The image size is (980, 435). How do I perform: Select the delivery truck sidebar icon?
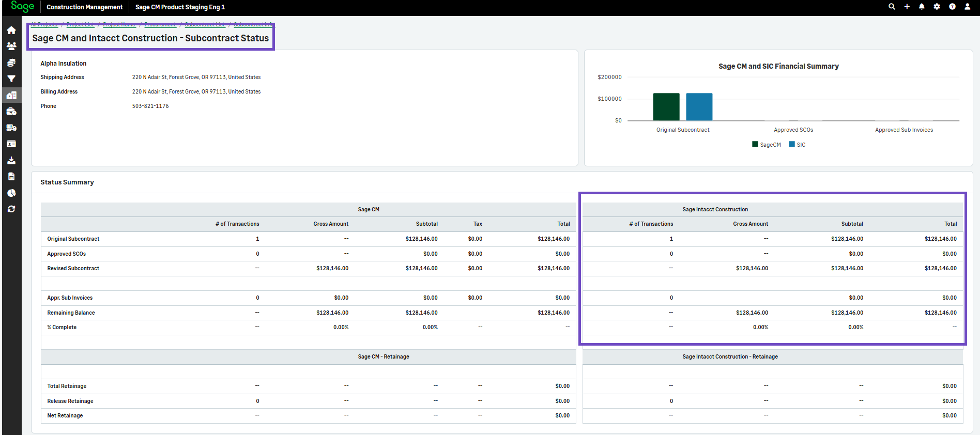11,128
